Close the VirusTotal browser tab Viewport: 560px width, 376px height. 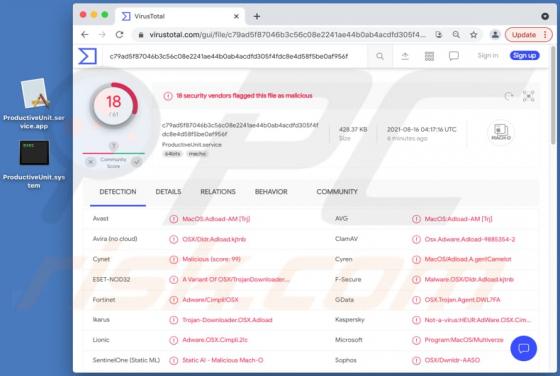tap(236, 16)
